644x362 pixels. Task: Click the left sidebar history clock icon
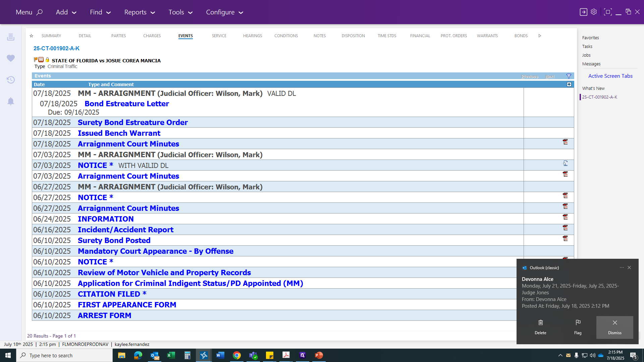[x=11, y=80]
